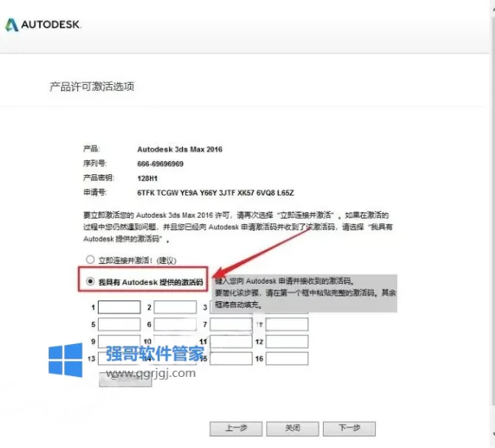Focus activation code field 6
Image resolution: width=495 pixels, height=448 pixels.
[x=175, y=324]
